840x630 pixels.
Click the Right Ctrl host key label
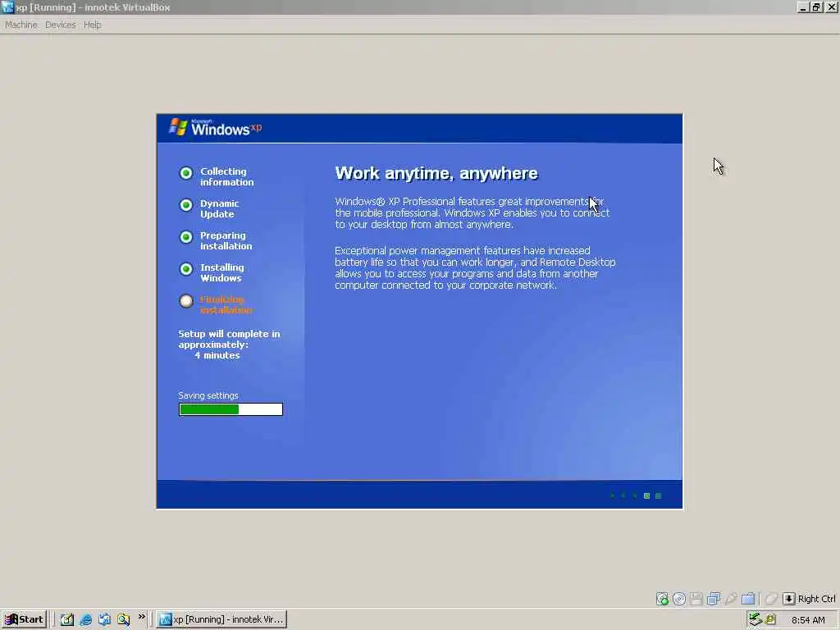[816, 598]
